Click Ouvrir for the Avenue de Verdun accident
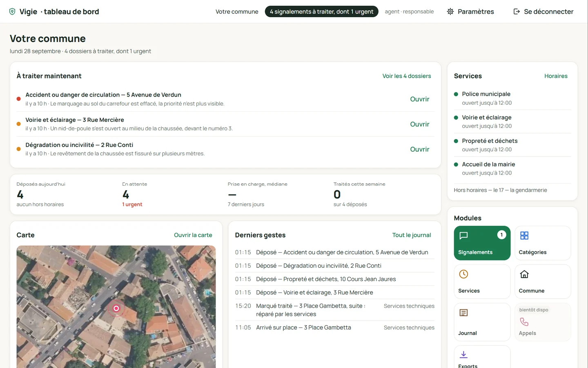588x368 pixels. point(419,99)
